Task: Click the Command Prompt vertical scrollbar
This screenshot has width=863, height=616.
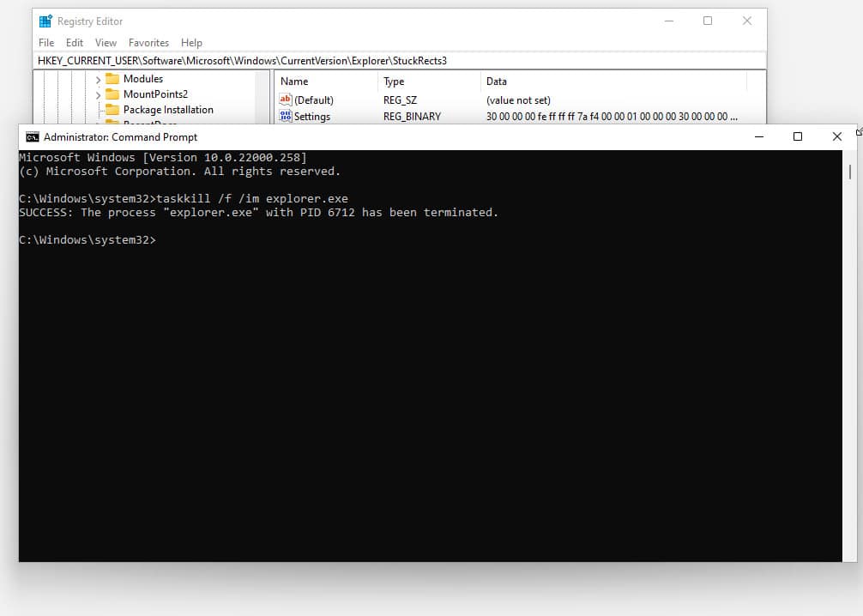Action: pos(850,172)
